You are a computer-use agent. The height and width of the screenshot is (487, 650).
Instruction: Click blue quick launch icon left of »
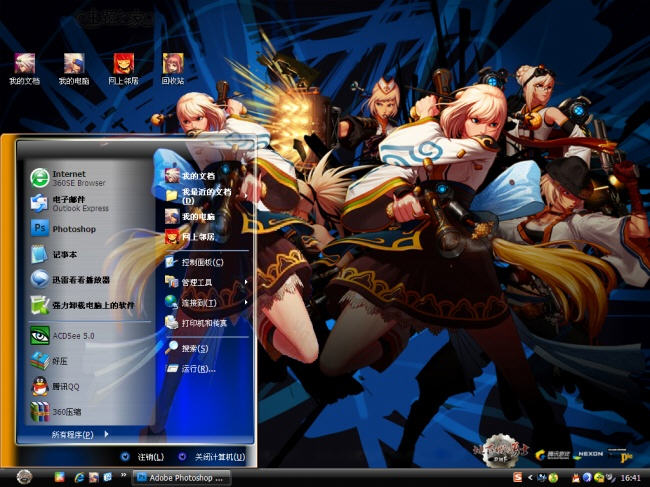click(107, 477)
